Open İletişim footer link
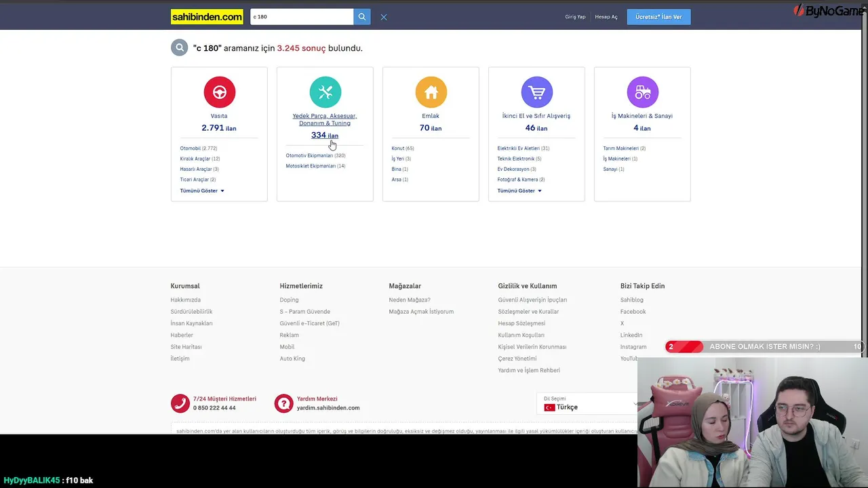 tap(180, 359)
